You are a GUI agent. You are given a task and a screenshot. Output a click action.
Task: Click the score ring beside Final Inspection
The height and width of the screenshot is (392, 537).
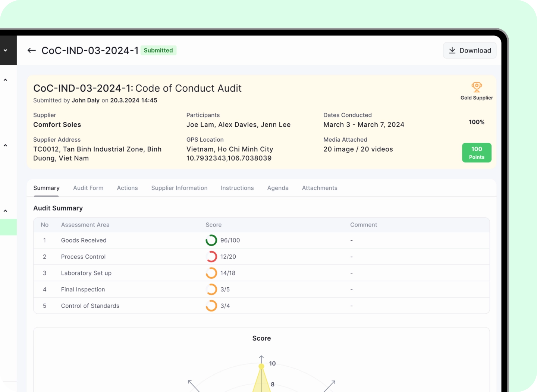[x=211, y=289]
